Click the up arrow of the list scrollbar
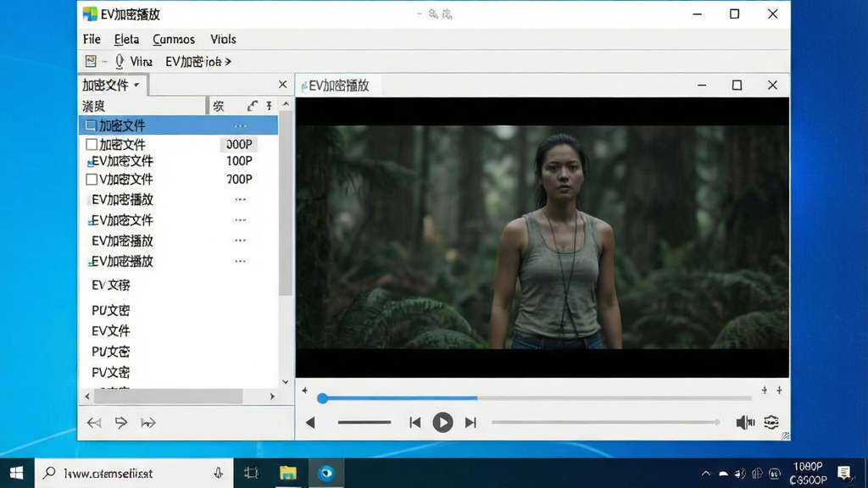Viewport: 868px width, 488px height. (286, 104)
